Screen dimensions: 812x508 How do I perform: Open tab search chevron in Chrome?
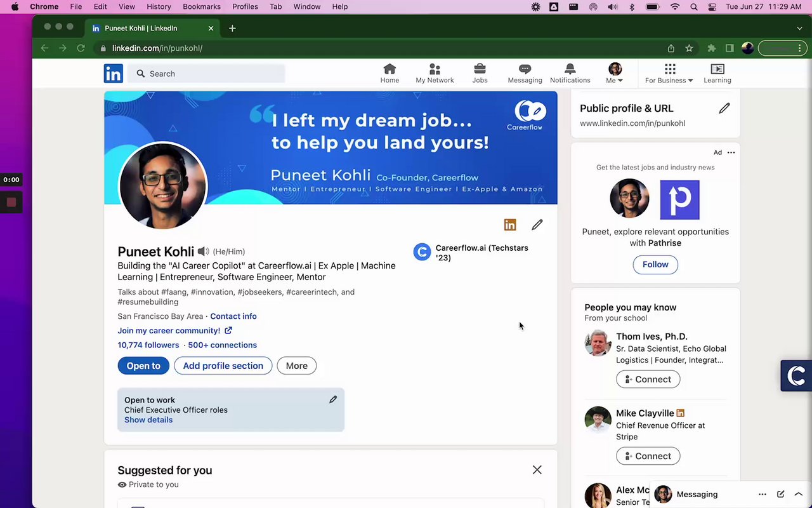pyautogui.click(x=799, y=28)
